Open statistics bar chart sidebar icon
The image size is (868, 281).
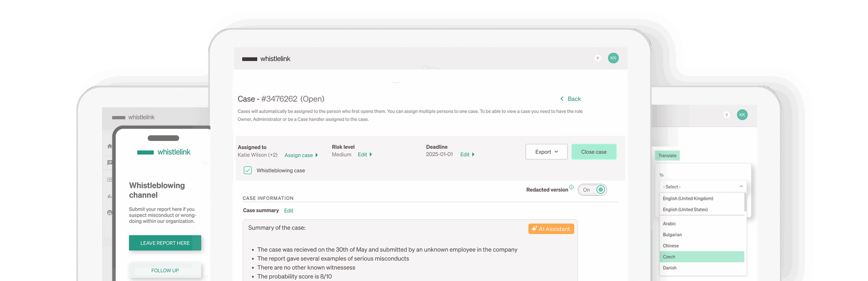tap(109, 196)
